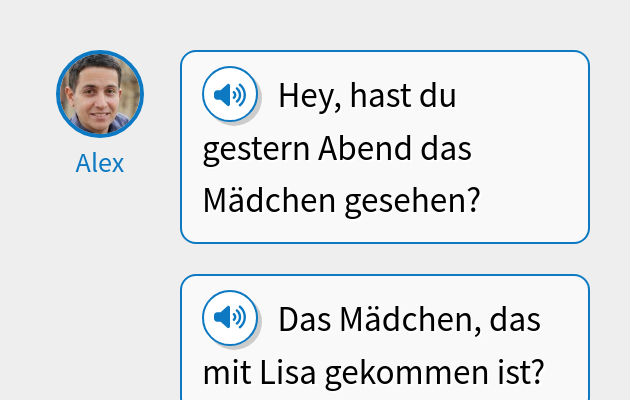Image resolution: width=630 pixels, height=400 pixels.
Task: Click the name Alex under the avatar
Action: (x=100, y=163)
